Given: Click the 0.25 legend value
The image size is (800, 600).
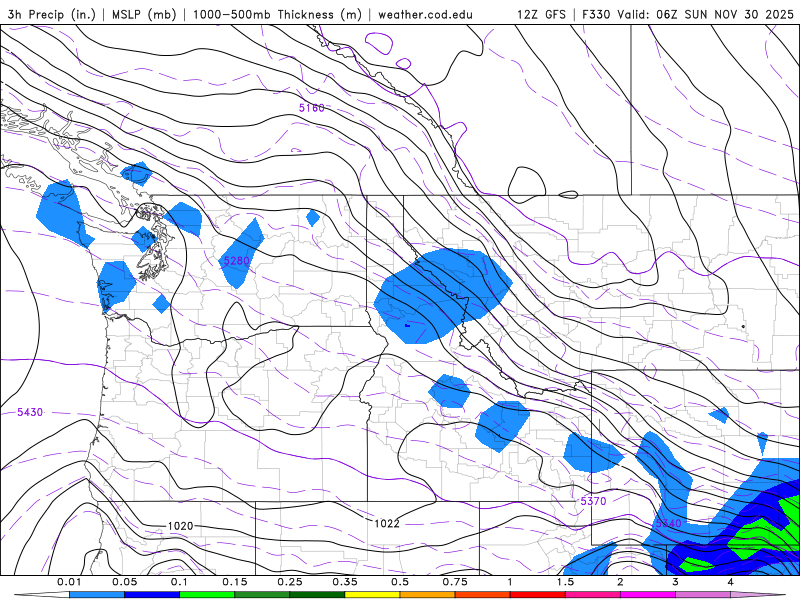Looking at the screenshot, I should 290,582.
